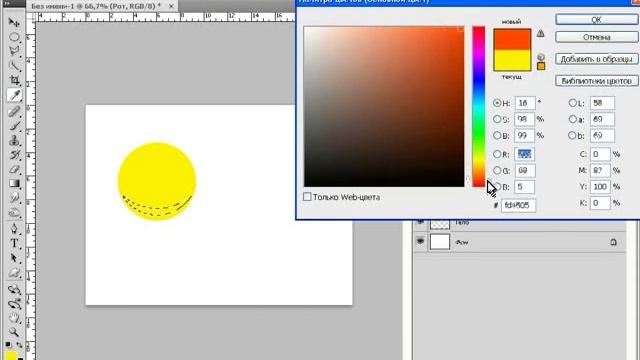Select the Zoom magnifier tool
The height and width of the screenshot is (360, 640).
[14, 332]
